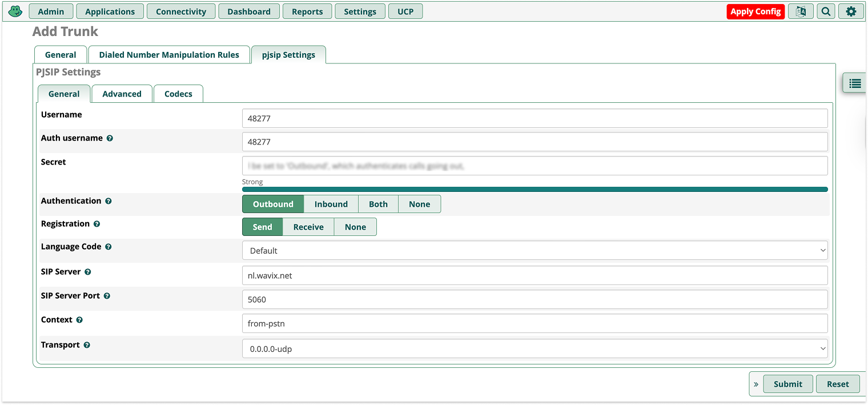
Task: Collapse the action bar double-chevron arrow
Action: point(756,384)
